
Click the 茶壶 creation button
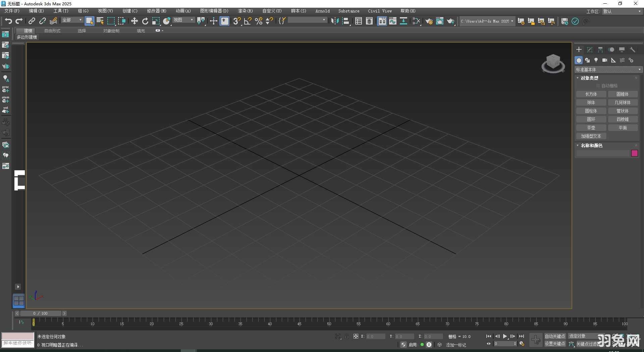pyautogui.click(x=591, y=128)
